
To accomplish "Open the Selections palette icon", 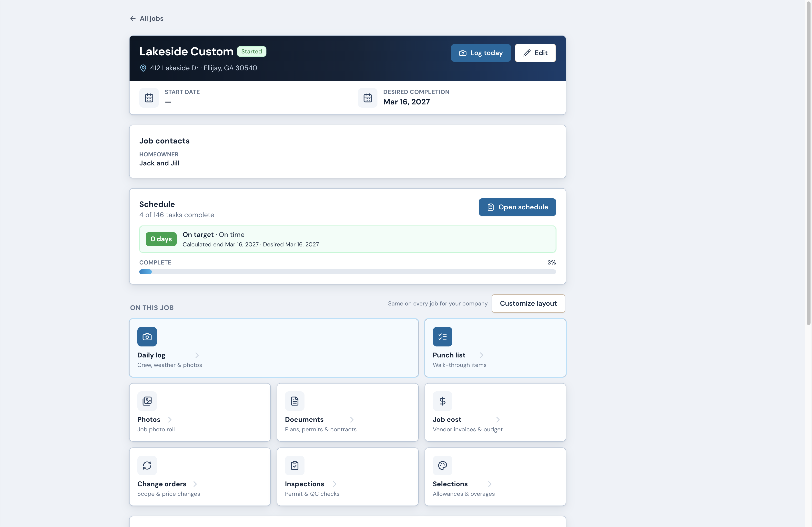I will click(443, 466).
